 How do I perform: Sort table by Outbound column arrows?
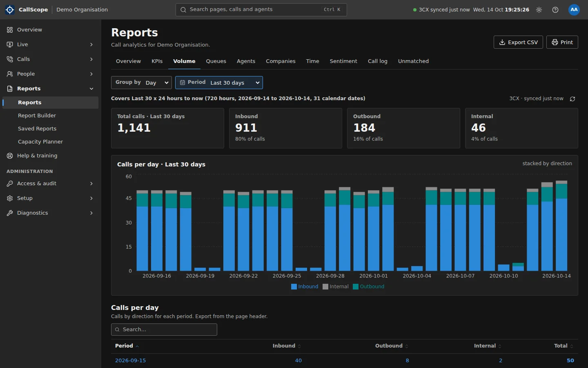[x=407, y=346]
